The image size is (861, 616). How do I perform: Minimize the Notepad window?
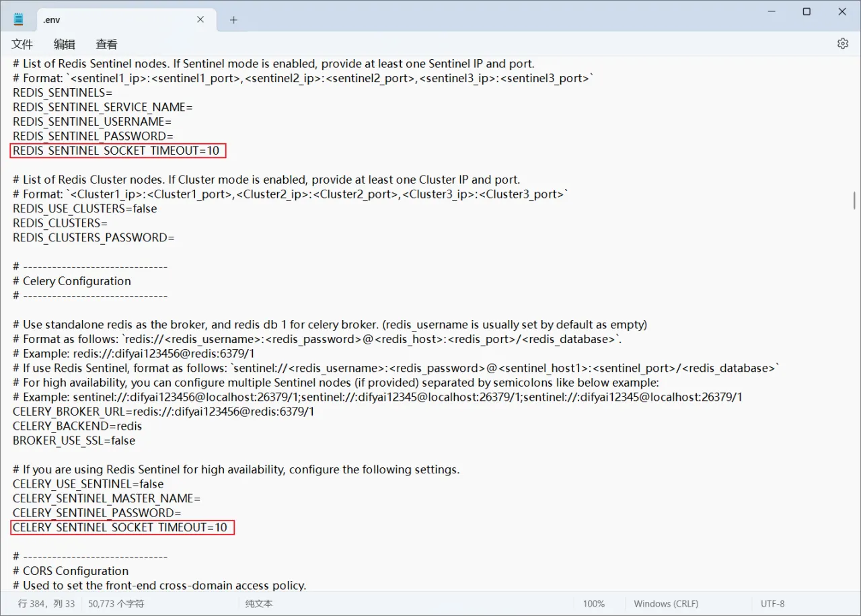770,11
